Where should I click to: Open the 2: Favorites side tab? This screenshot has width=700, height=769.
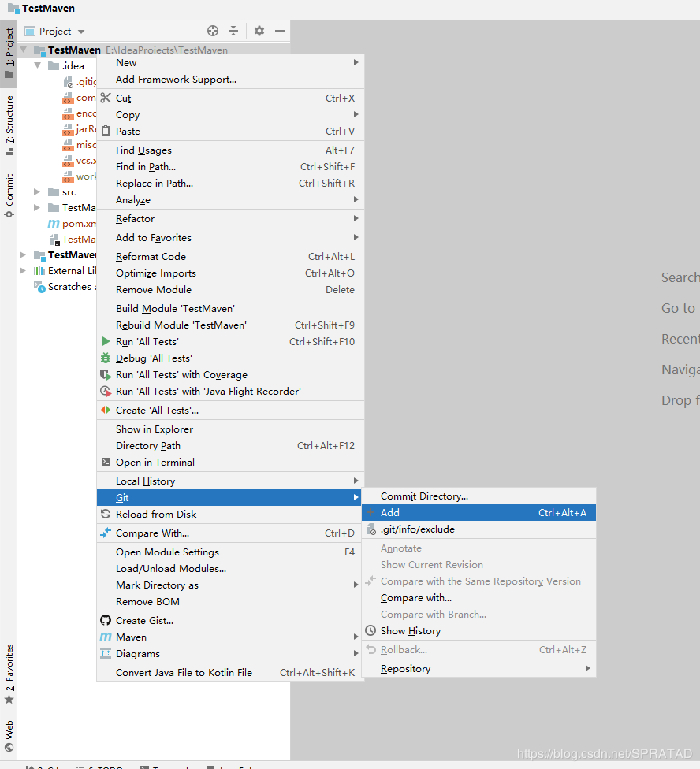click(9, 674)
